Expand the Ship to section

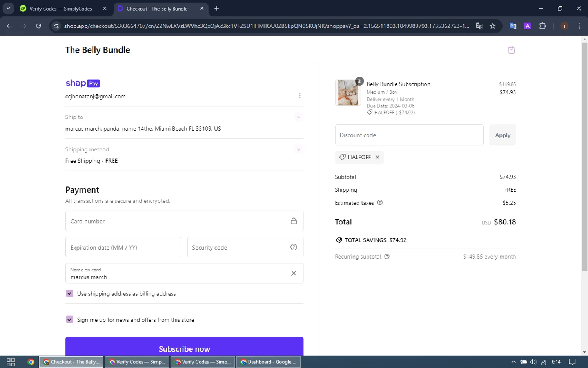[x=298, y=117]
